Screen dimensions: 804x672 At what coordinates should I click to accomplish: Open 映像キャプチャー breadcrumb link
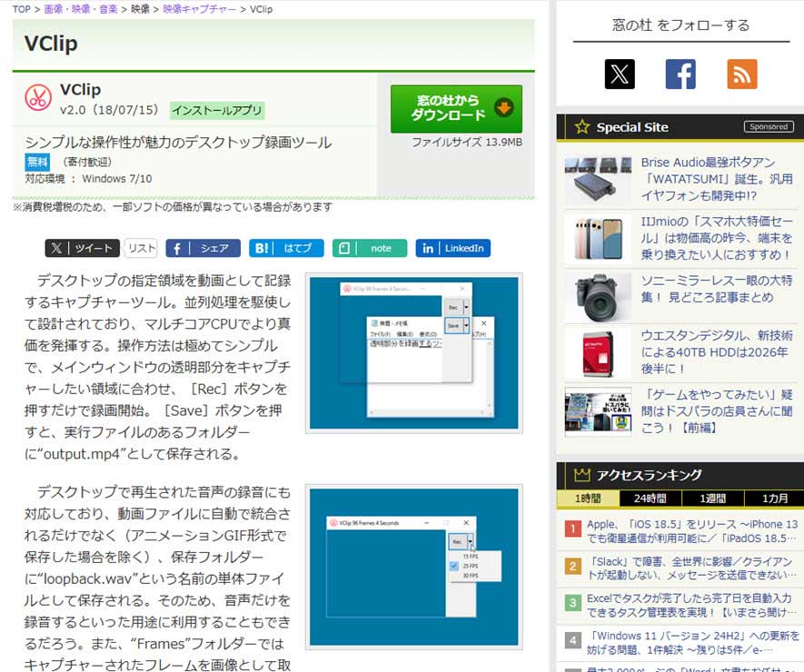200,9
